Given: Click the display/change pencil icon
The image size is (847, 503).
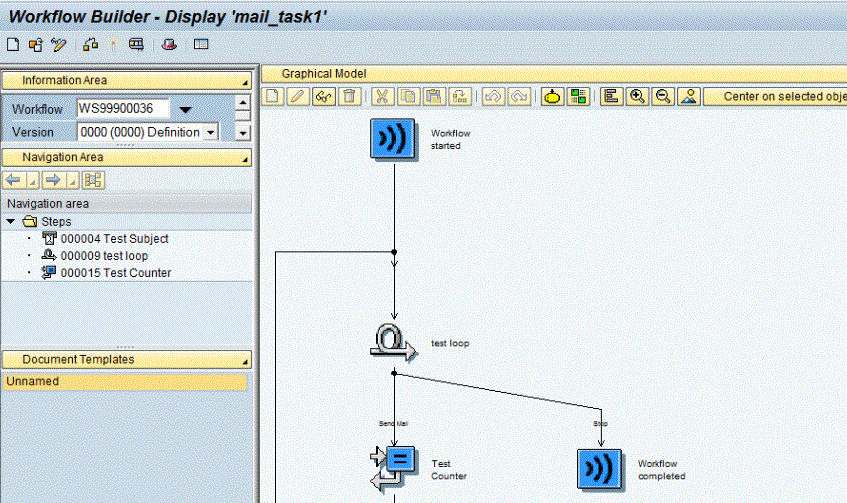Looking at the screenshot, I should point(59,44).
